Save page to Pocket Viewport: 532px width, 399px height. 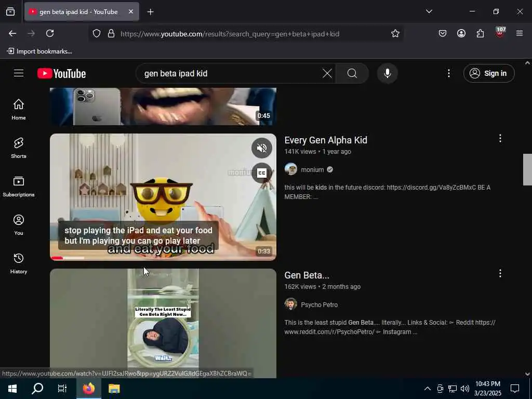tap(443, 33)
